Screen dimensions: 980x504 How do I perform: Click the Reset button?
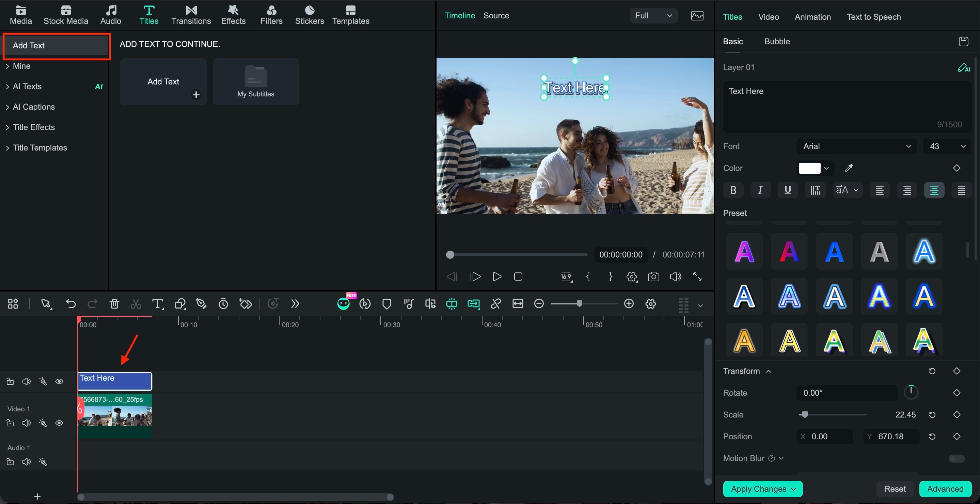895,489
